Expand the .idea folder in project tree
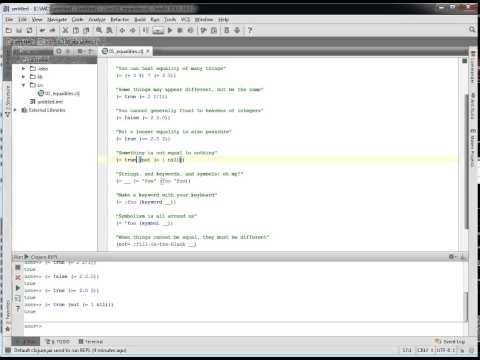Viewport: 480px width, 360px height. [x=23, y=69]
